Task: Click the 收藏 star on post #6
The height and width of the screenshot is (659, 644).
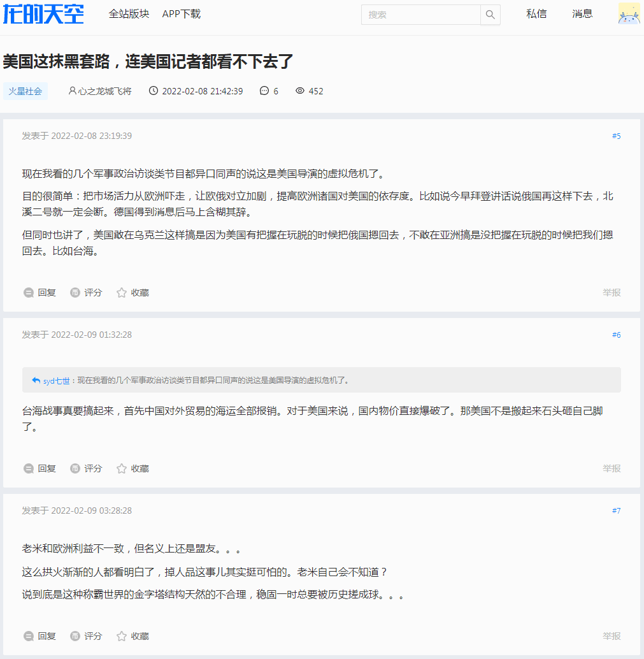Action: click(x=122, y=468)
